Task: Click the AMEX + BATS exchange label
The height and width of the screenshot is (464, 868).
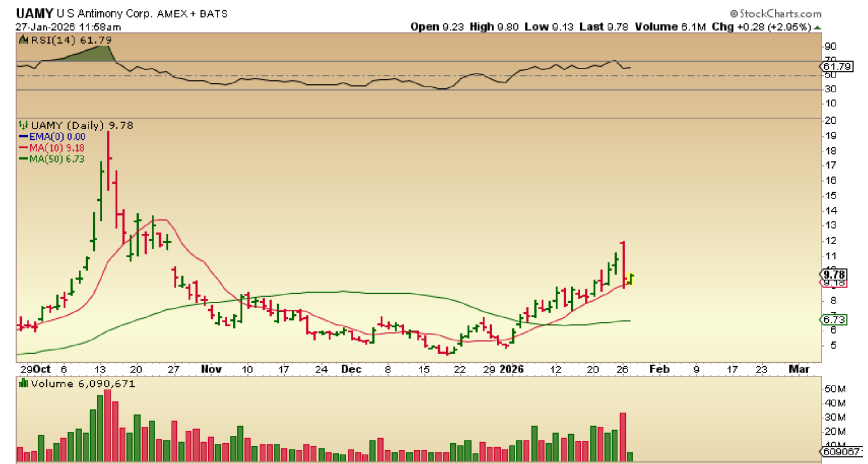Action: click(192, 14)
